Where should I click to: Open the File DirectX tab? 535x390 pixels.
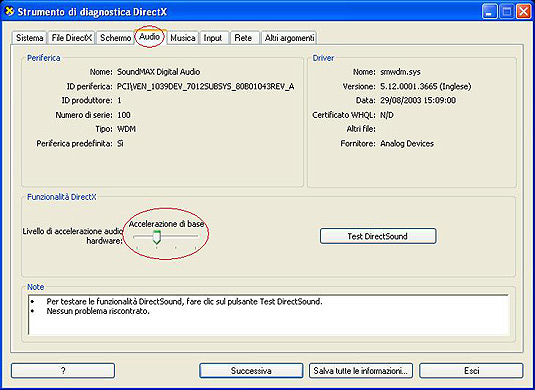pyautogui.click(x=72, y=38)
